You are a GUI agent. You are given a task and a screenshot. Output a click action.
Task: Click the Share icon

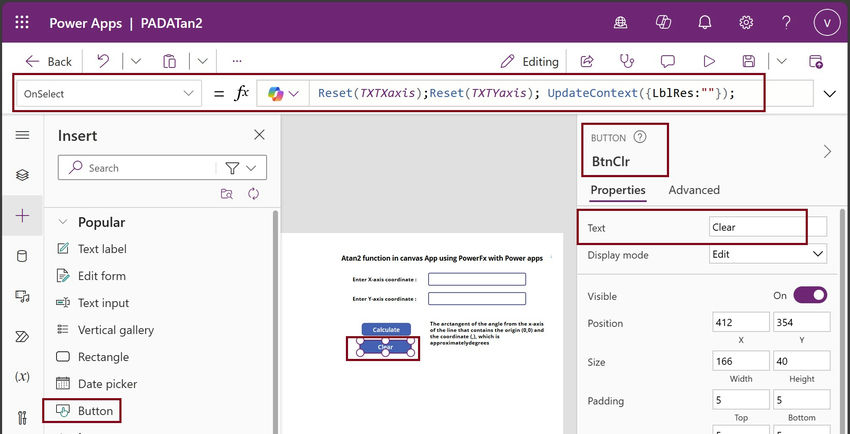(587, 61)
